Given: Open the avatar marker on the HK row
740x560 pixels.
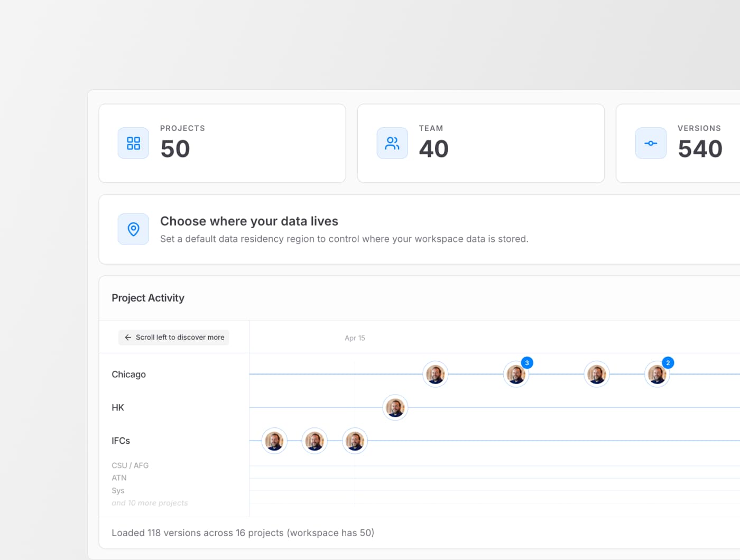Looking at the screenshot, I should 395,407.
